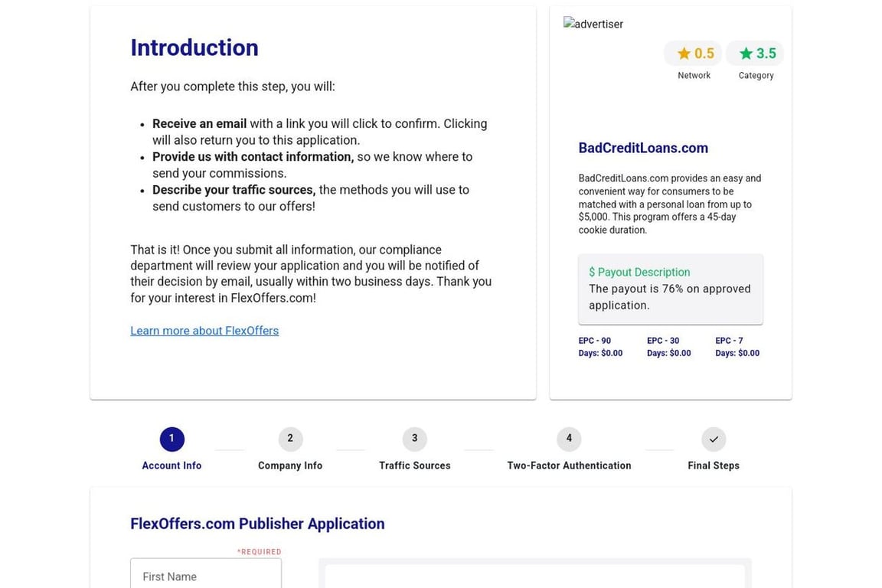Click the Traffic Sources step label
The image size is (882, 588).
click(x=414, y=466)
